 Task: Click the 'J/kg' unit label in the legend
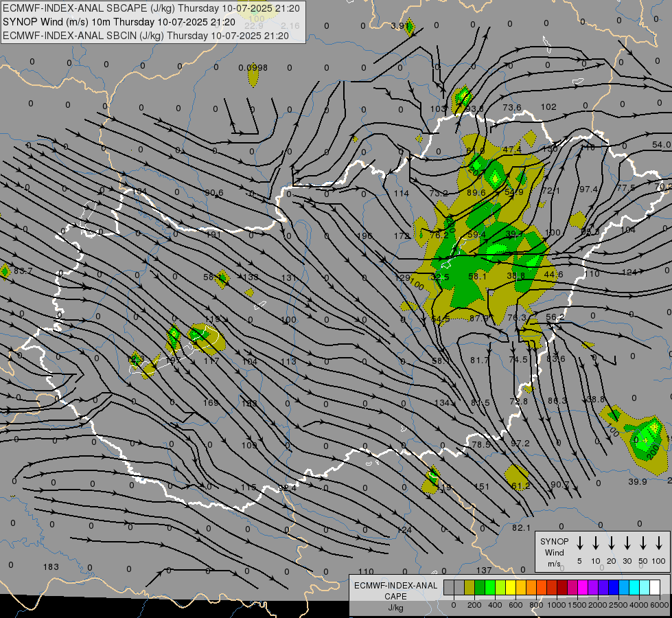point(395,608)
